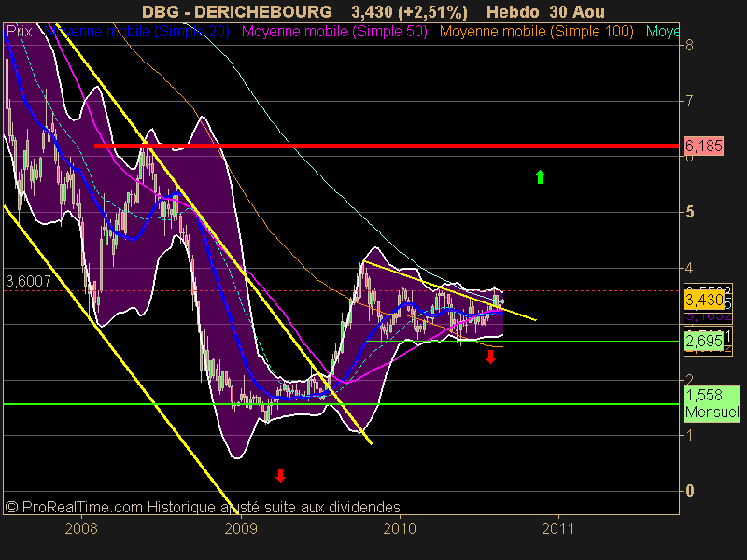
Task: Click the Moyenne mobile (Simple 20) legend
Action: coord(136,32)
